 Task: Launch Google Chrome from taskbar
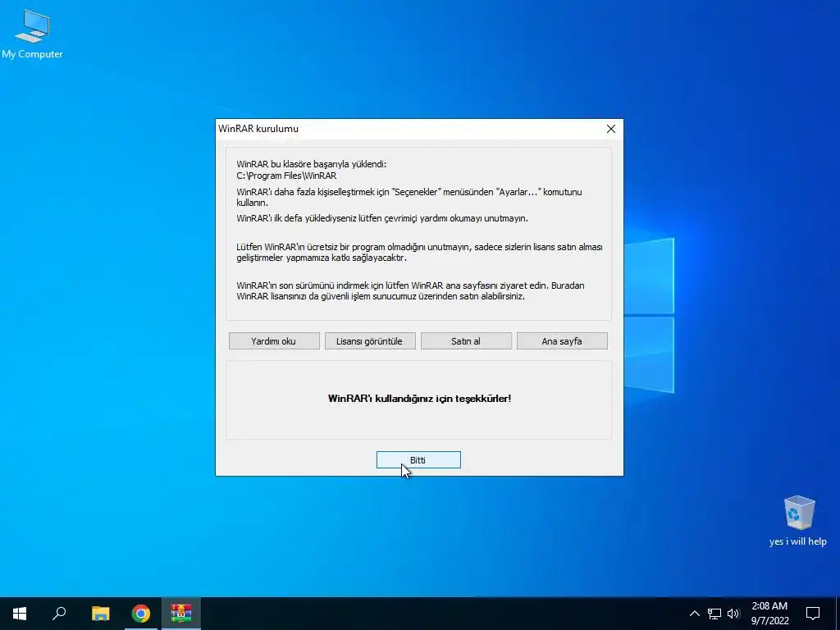click(x=141, y=614)
